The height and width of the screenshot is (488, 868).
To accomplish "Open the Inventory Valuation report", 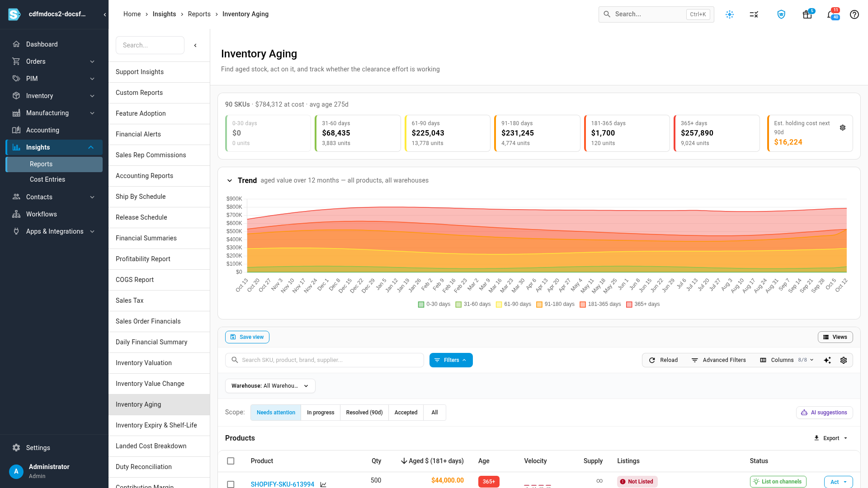I will coord(159,363).
